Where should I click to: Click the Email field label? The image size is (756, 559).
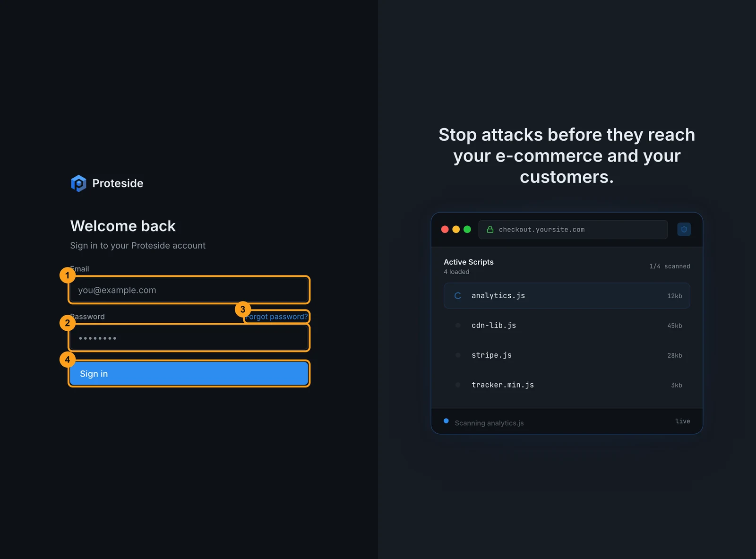79,269
